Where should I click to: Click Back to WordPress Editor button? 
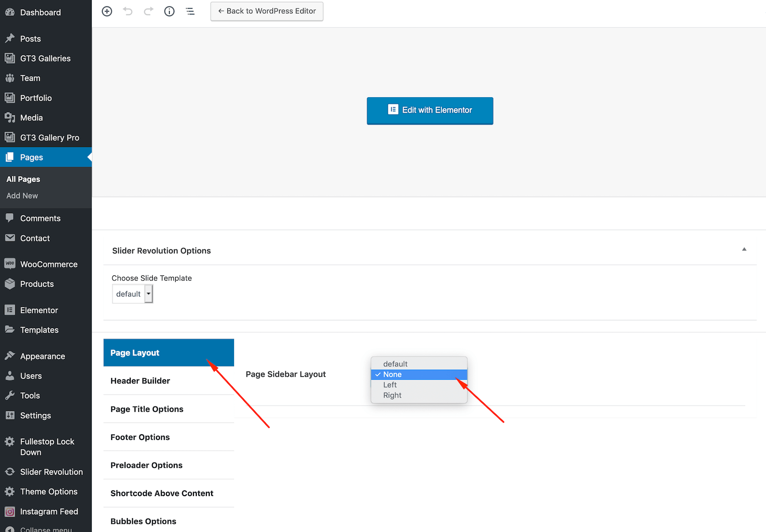267,11
